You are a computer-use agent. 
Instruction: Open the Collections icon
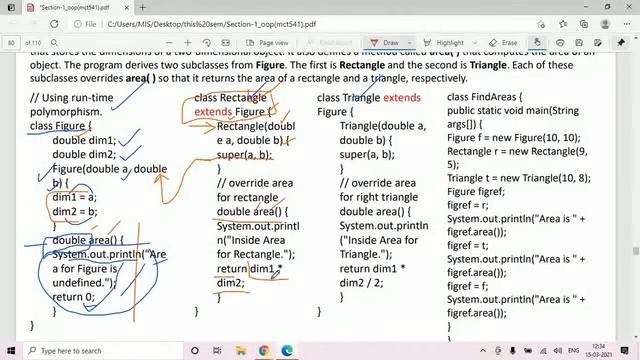[x=584, y=24]
